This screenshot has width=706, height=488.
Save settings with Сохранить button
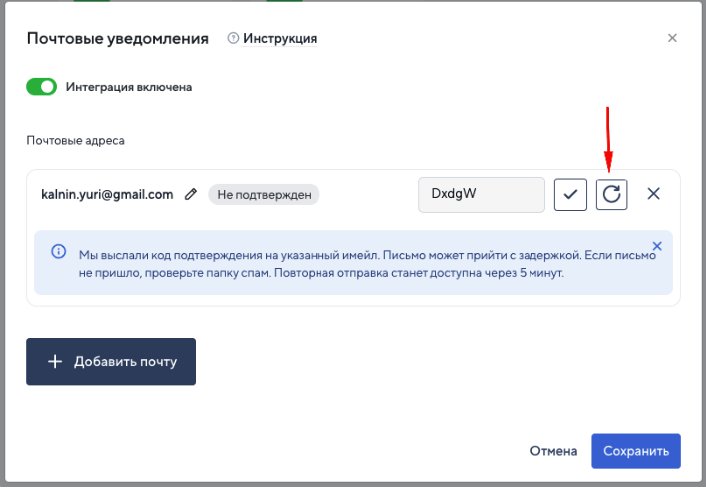click(635, 451)
